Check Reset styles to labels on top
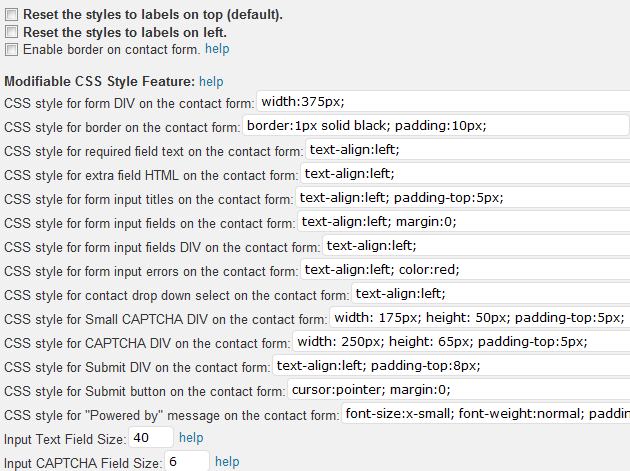 coord(11,15)
